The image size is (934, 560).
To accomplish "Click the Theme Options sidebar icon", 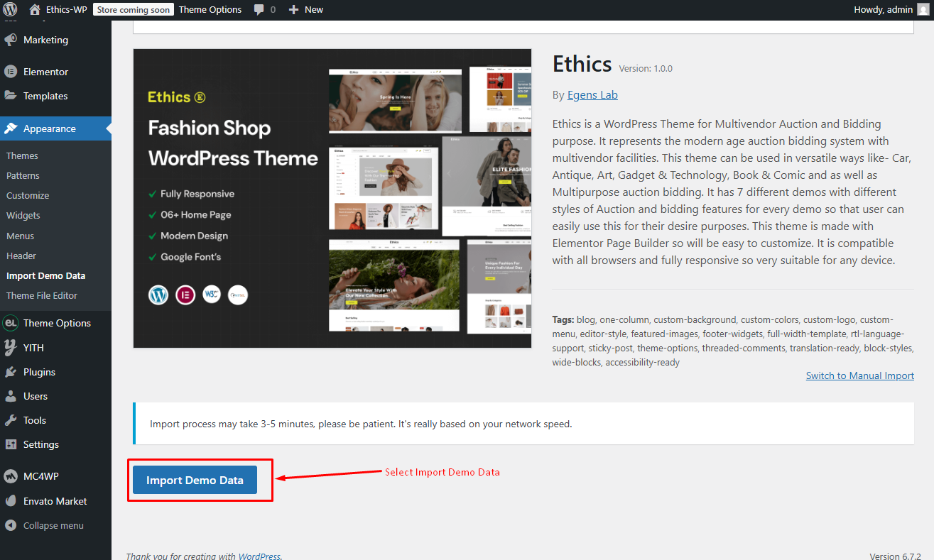I will tap(11, 323).
